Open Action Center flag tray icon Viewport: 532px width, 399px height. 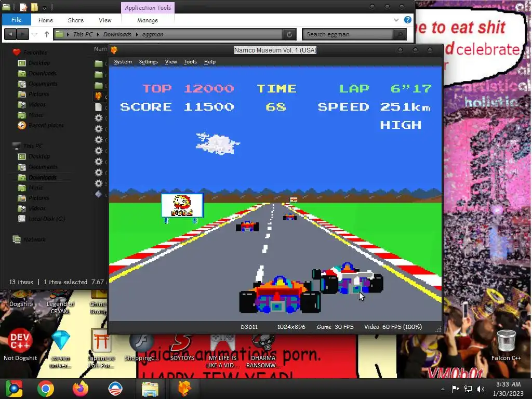coord(455,389)
